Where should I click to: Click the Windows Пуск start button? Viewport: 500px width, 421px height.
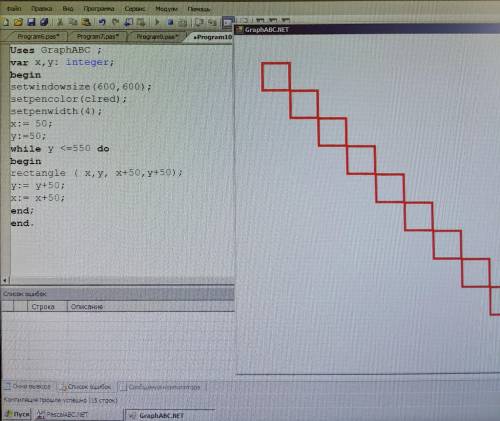coord(17,414)
